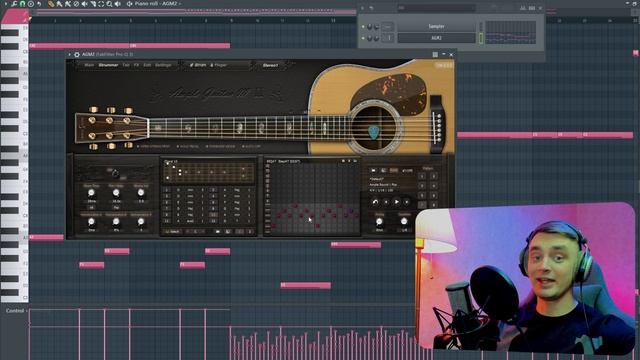Select the Mute tool in piano roll toolbar

84,4
